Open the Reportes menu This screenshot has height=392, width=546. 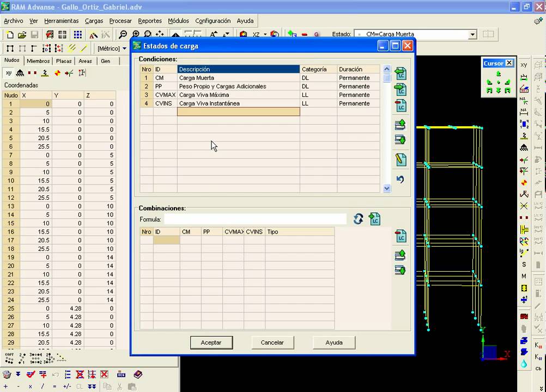[x=150, y=21]
